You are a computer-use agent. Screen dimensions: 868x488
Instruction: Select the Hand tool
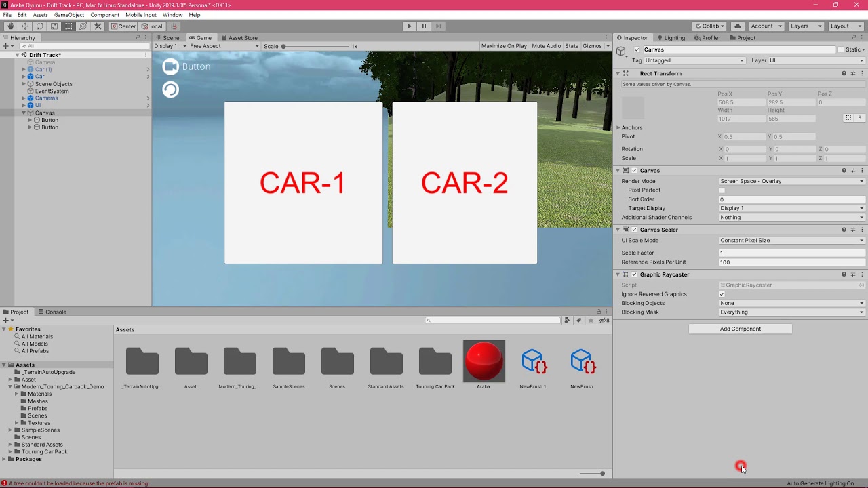click(11, 26)
